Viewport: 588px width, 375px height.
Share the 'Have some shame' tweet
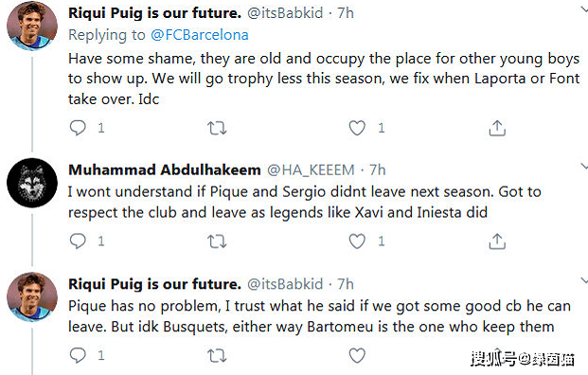point(497,128)
